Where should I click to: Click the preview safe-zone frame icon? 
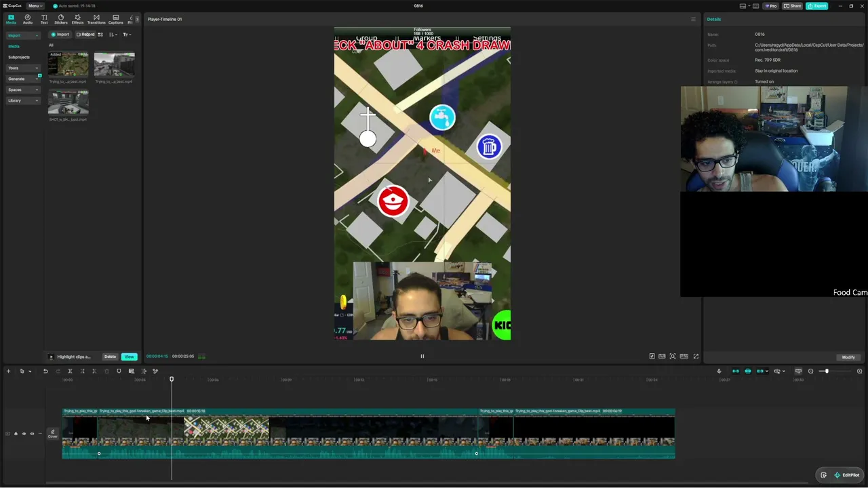tap(652, 357)
